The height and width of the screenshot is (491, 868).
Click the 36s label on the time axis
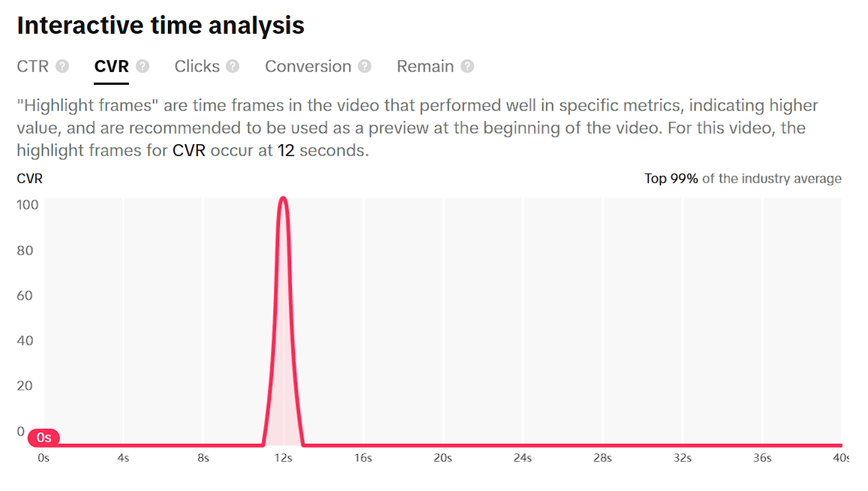[762, 458]
